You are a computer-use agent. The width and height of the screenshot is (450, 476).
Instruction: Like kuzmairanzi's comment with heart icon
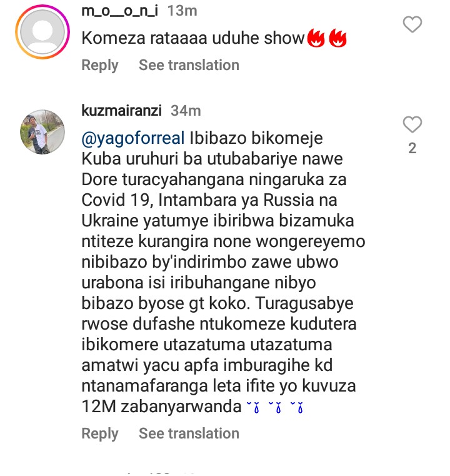click(412, 124)
